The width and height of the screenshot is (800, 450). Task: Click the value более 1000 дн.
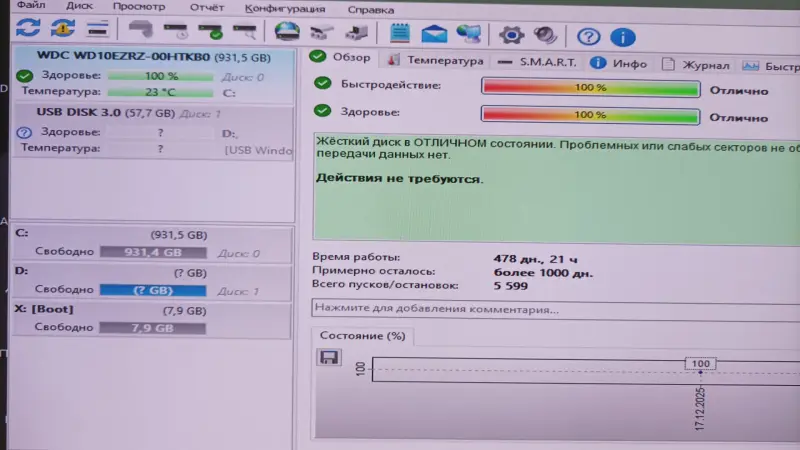[x=543, y=273]
